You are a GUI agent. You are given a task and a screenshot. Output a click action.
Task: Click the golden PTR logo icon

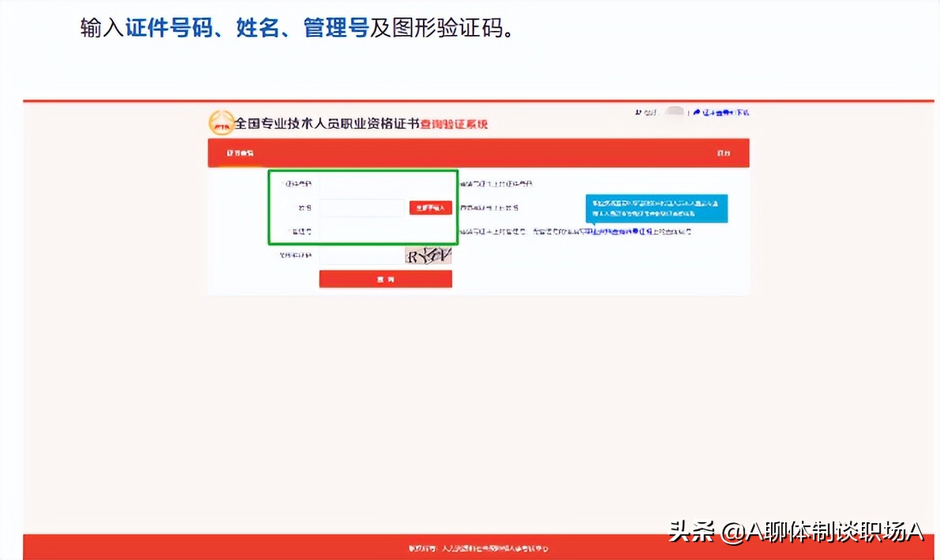coord(220,123)
